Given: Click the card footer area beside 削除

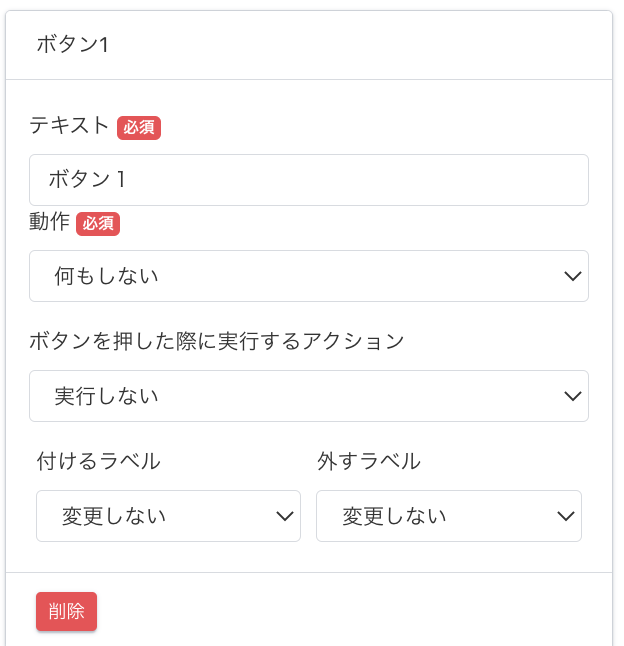Looking at the screenshot, I should click(x=350, y=611).
